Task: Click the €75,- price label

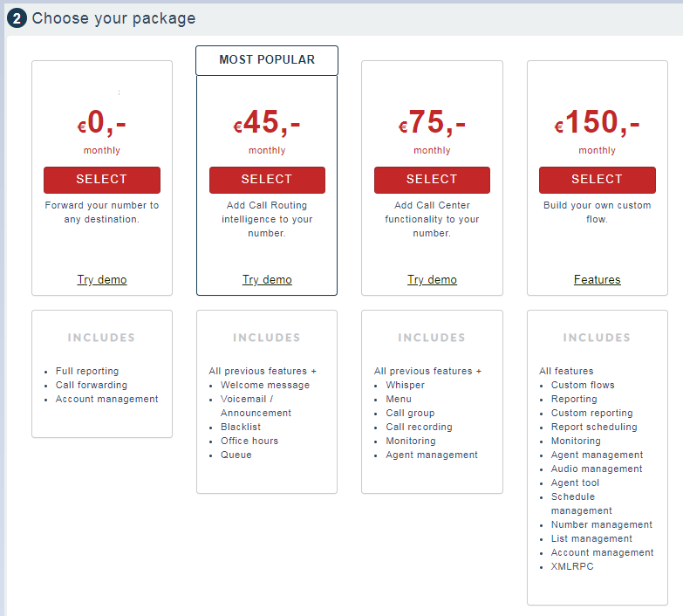Action: [x=432, y=124]
